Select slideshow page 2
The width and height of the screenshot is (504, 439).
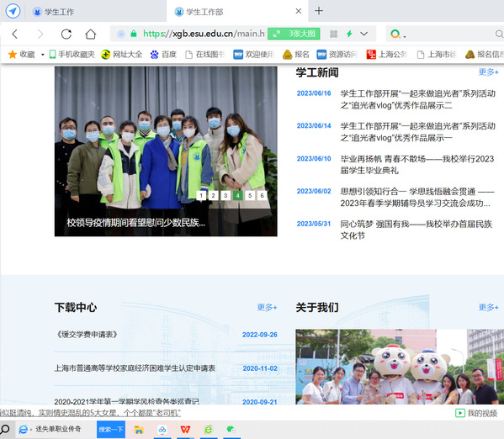[x=213, y=195]
